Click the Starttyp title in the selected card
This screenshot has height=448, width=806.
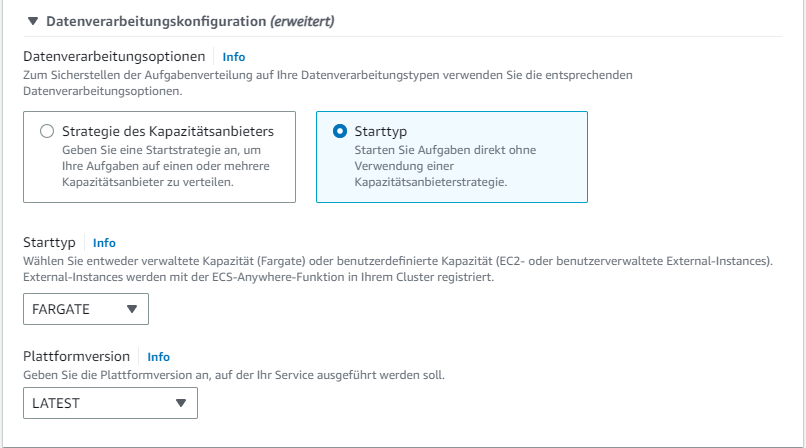[380, 131]
